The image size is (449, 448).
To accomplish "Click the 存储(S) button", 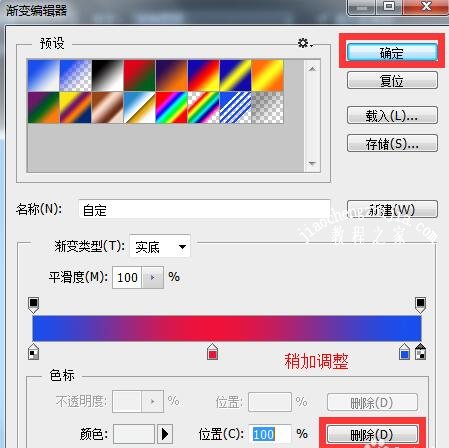I will pos(392,143).
